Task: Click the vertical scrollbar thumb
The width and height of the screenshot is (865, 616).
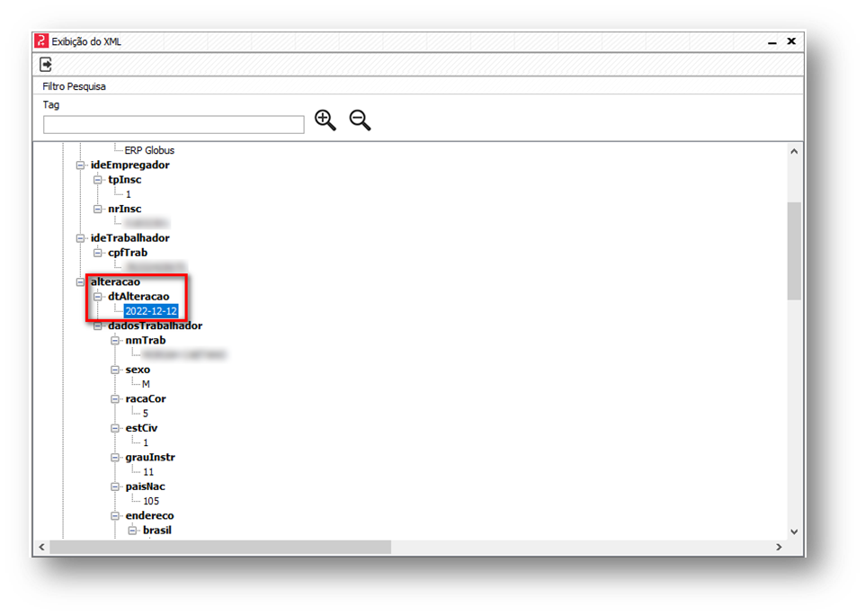Action: [794, 251]
